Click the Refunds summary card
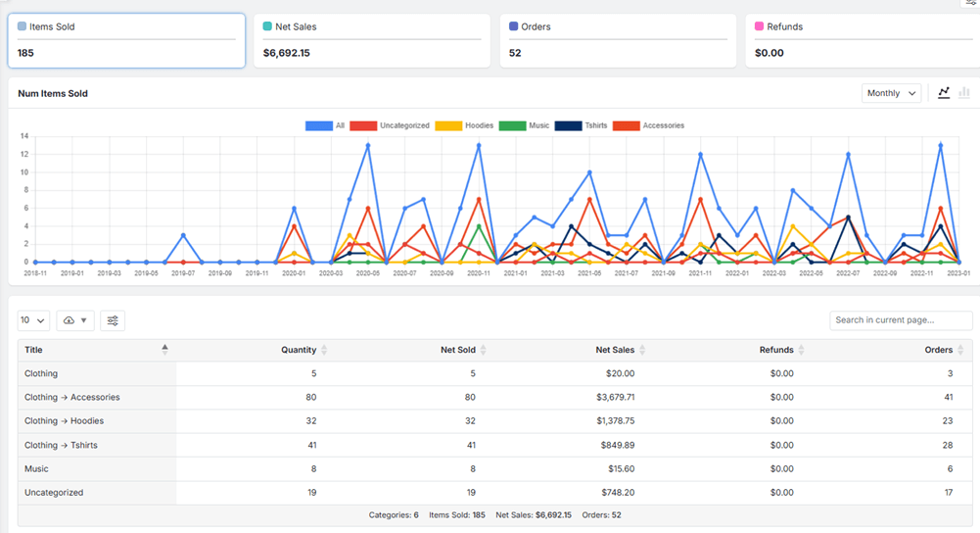The image size is (980, 533). point(862,40)
